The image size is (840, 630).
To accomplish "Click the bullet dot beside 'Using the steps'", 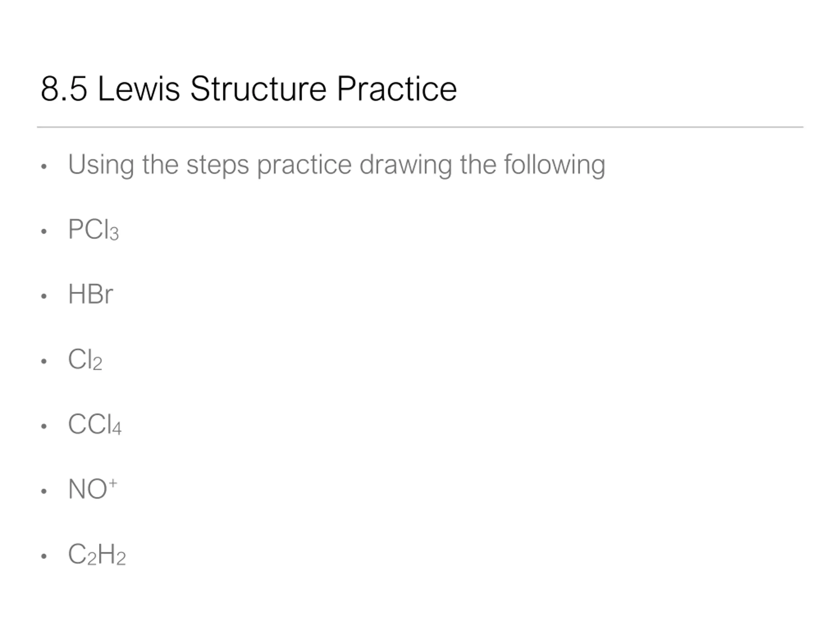I will 44,166.
